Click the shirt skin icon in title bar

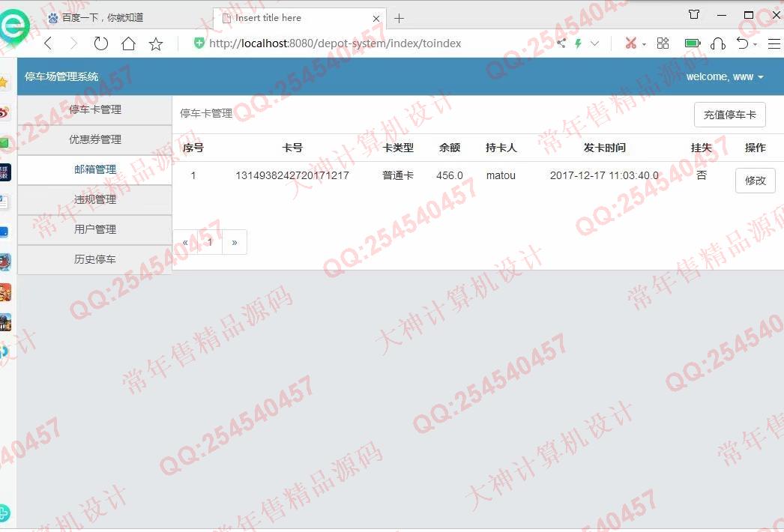(694, 14)
